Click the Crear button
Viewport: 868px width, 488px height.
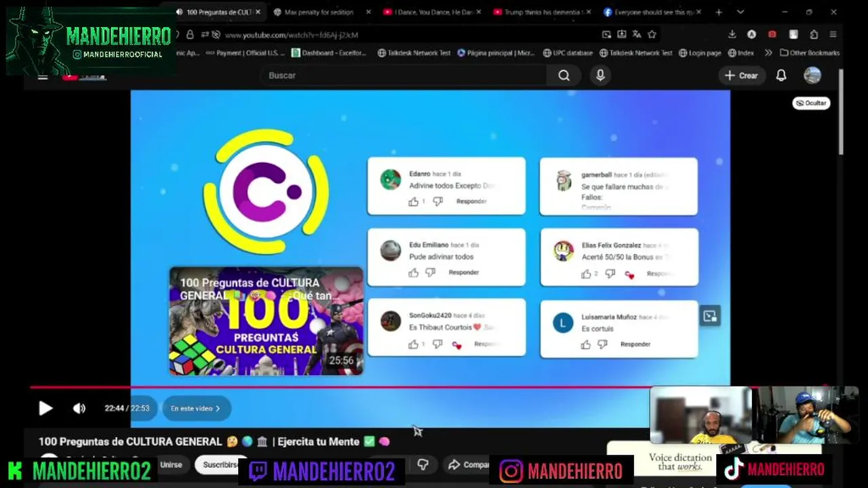click(x=742, y=76)
